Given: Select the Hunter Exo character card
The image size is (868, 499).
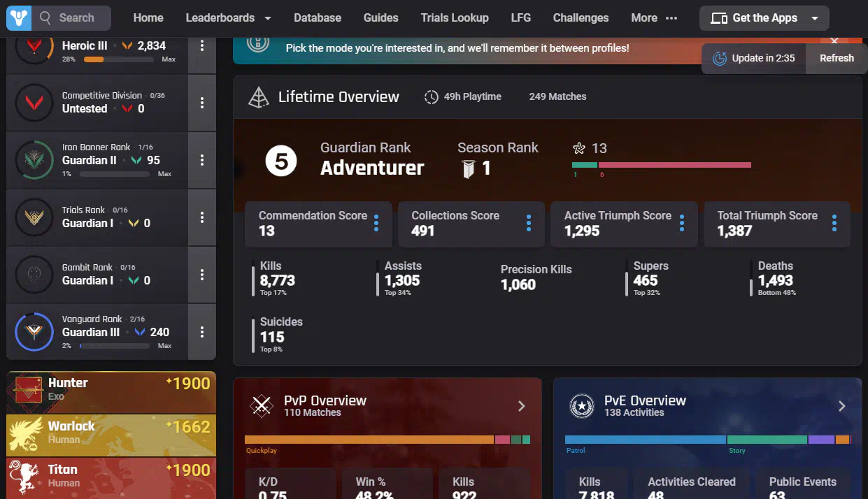Looking at the screenshot, I should point(111,392).
